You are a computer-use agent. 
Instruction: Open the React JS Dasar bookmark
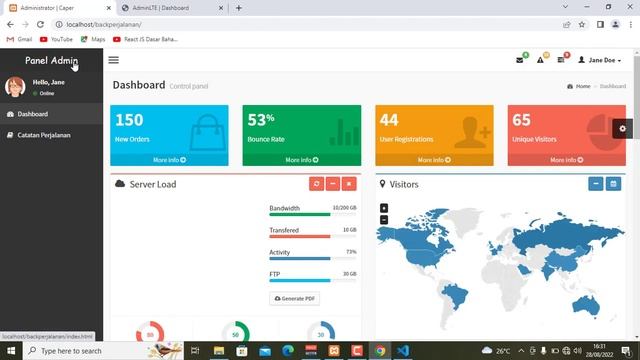pos(145,39)
